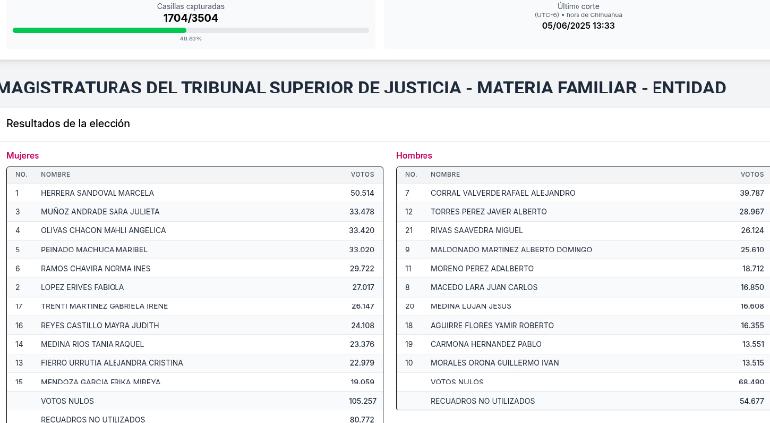Select the RECUADROS NO UTILIZADOS row under Hombres

pyautogui.click(x=583, y=401)
